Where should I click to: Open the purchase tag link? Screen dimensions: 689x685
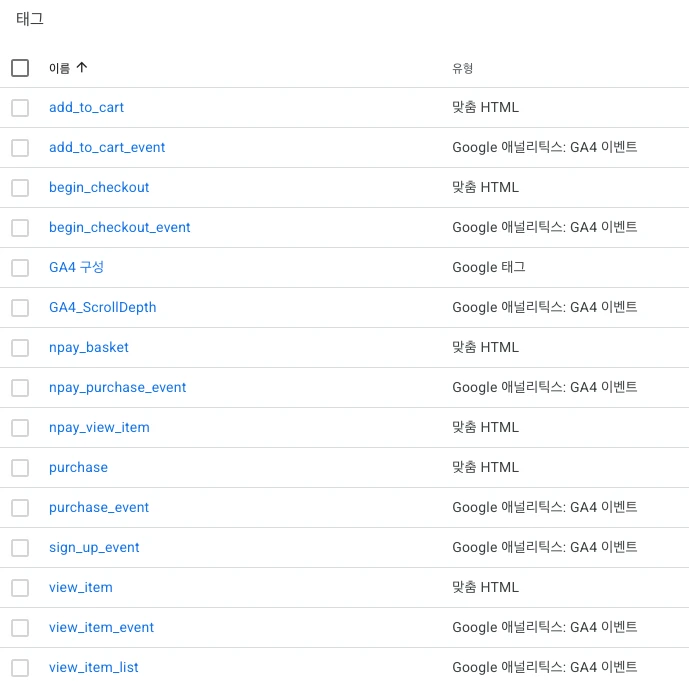[78, 468]
